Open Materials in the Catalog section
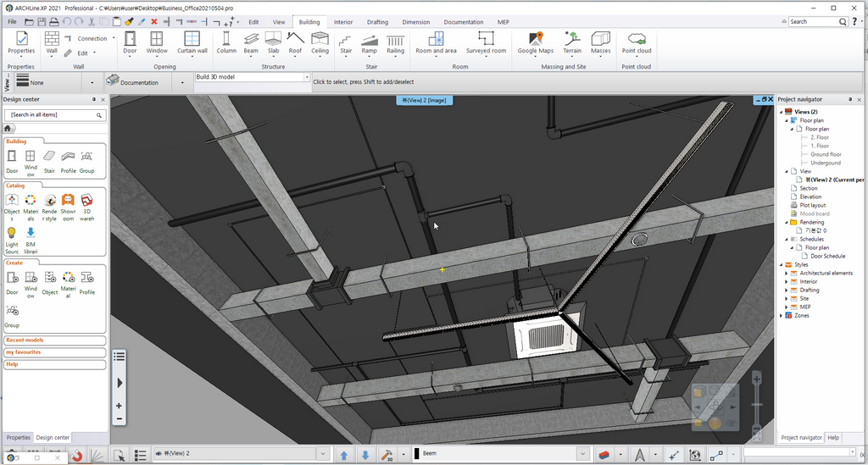 point(31,208)
